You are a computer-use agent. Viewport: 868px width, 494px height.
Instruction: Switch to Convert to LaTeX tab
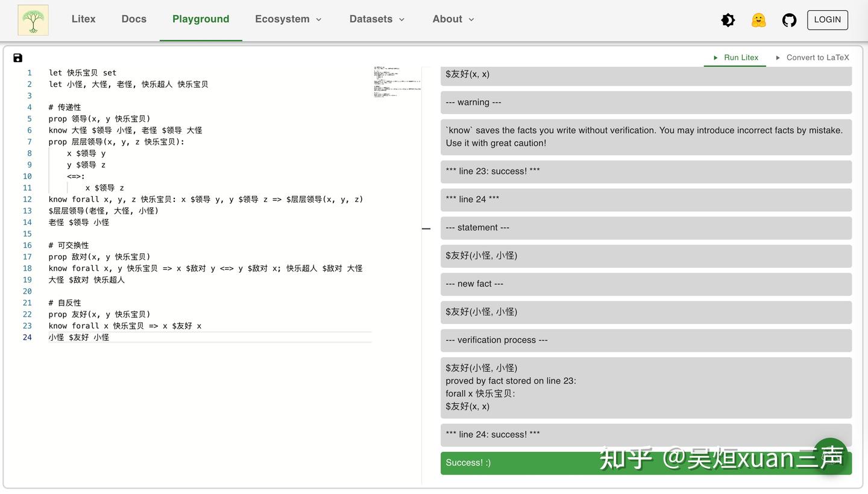pyautogui.click(x=811, y=58)
